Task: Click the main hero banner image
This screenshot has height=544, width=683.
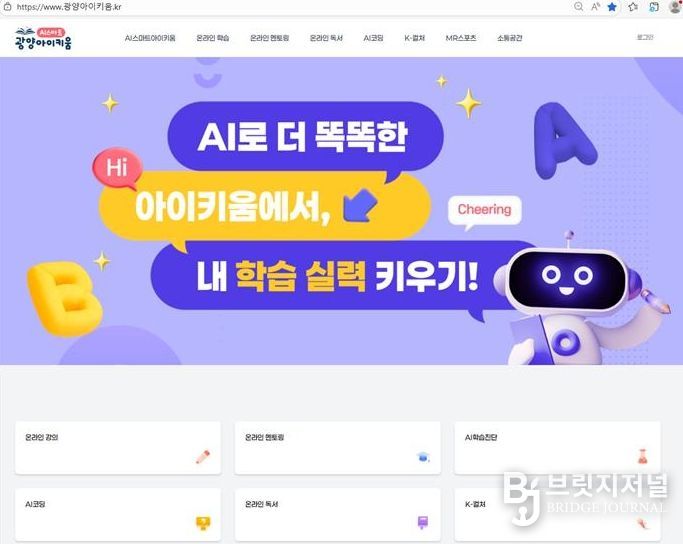Action: click(342, 211)
